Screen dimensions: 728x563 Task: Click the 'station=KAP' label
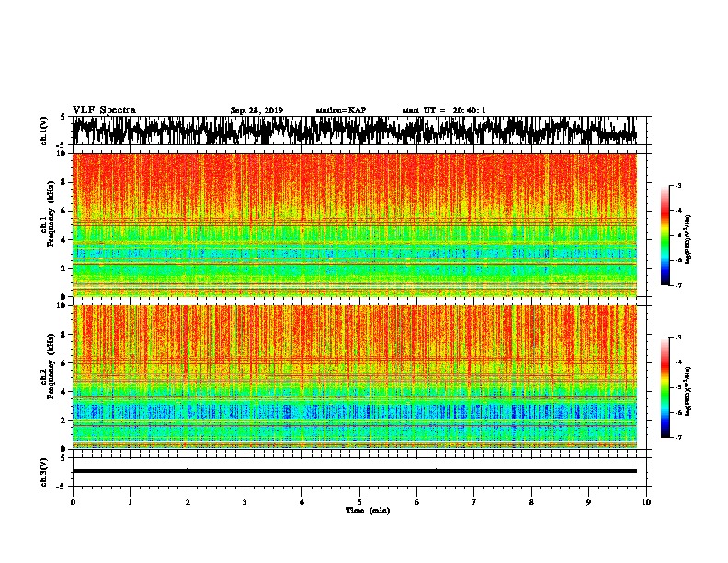[x=341, y=110]
